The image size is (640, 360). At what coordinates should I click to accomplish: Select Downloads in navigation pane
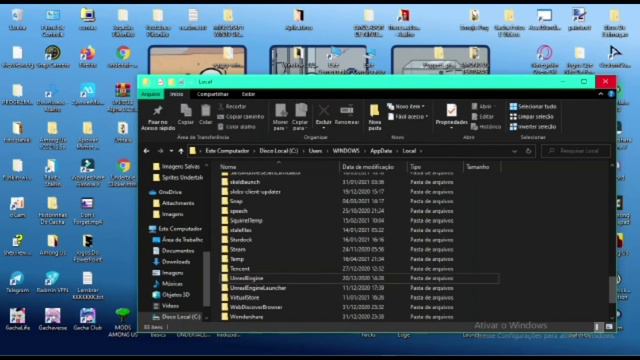coord(176,262)
